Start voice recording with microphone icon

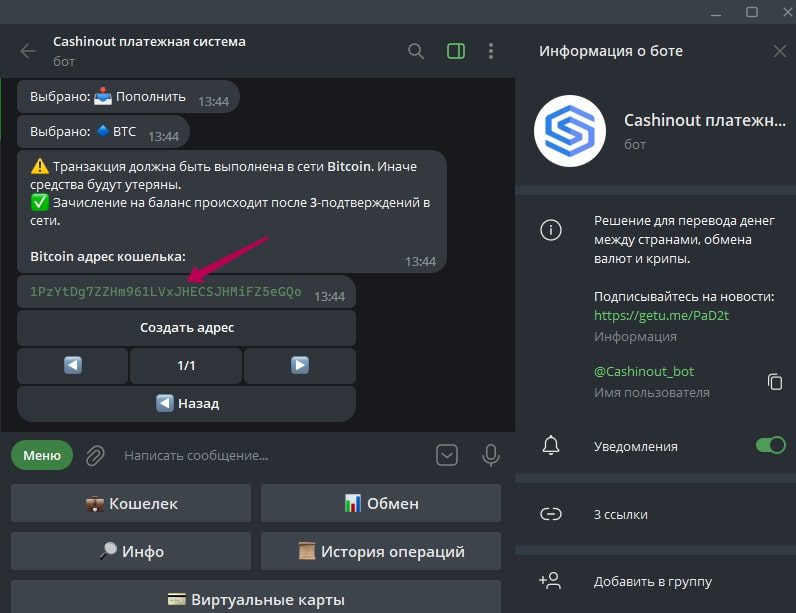coord(490,455)
